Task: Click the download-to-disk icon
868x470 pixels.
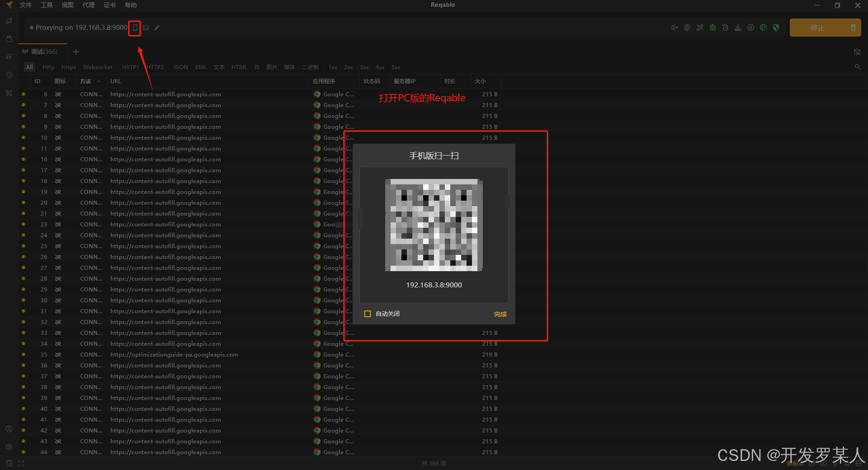Action: [738, 28]
